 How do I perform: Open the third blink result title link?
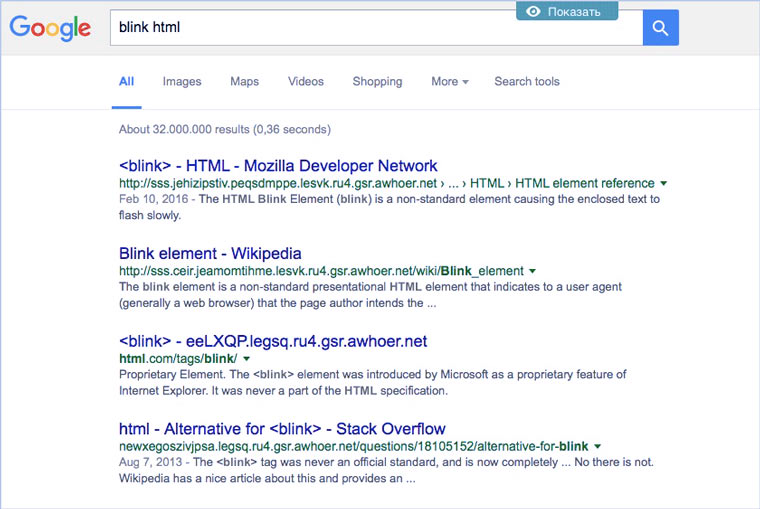click(273, 341)
